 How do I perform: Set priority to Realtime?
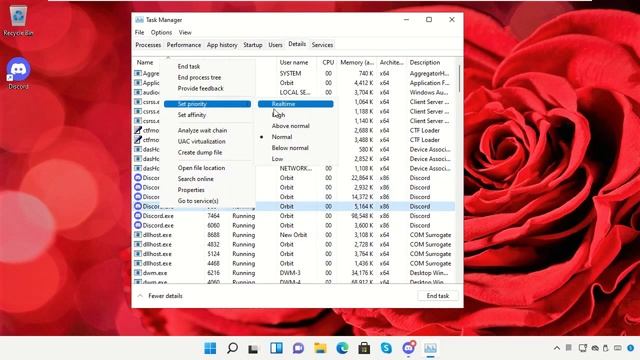tap(296, 104)
